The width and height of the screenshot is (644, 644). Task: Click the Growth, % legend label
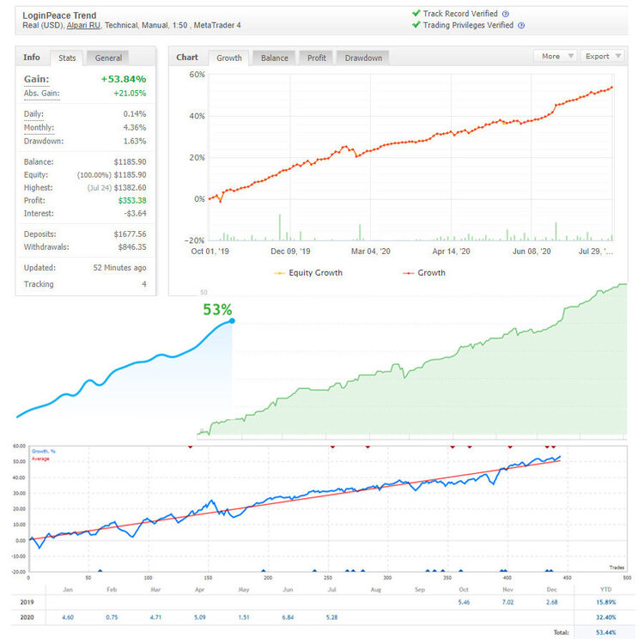pyautogui.click(x=44, y=452)
